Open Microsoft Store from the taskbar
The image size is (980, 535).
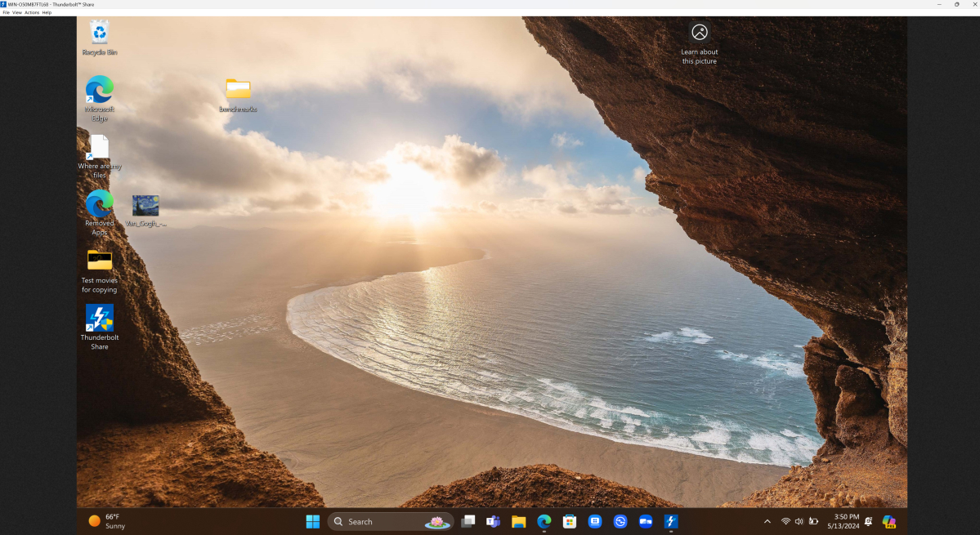570,521
